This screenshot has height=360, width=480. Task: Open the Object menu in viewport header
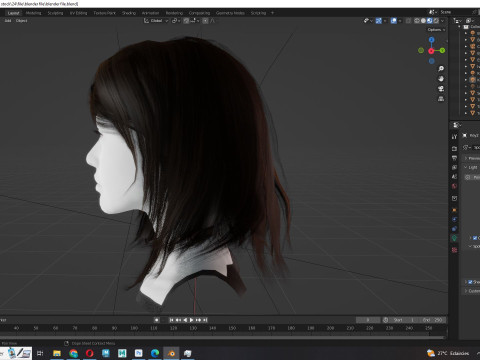tap(22, 21)
